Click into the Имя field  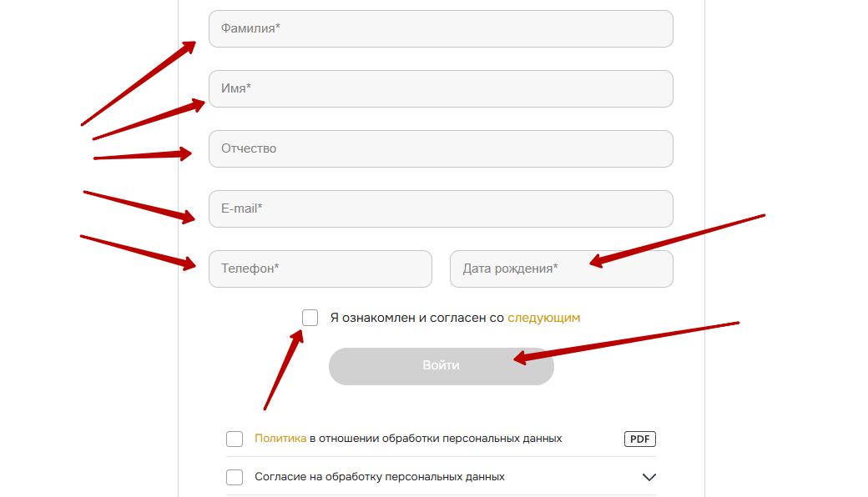441,88
